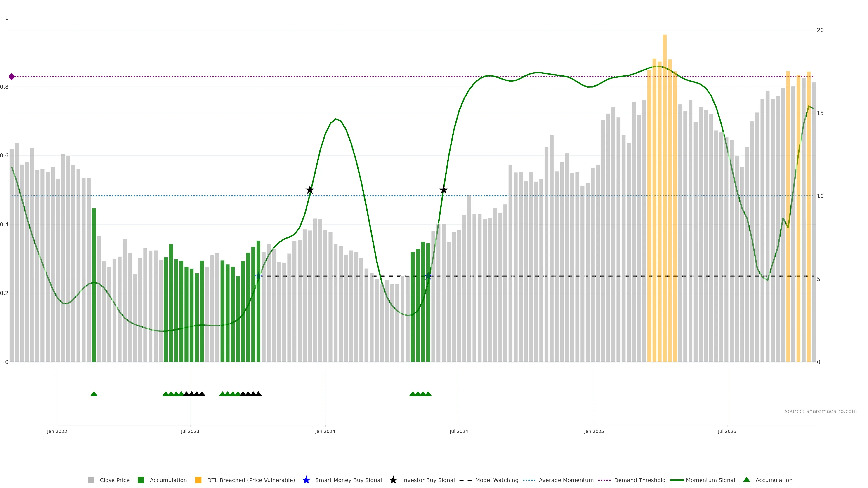Click the isolated green Accumulation triangle marker
Screen dimensions: 868x488
[x=94, y=394]
